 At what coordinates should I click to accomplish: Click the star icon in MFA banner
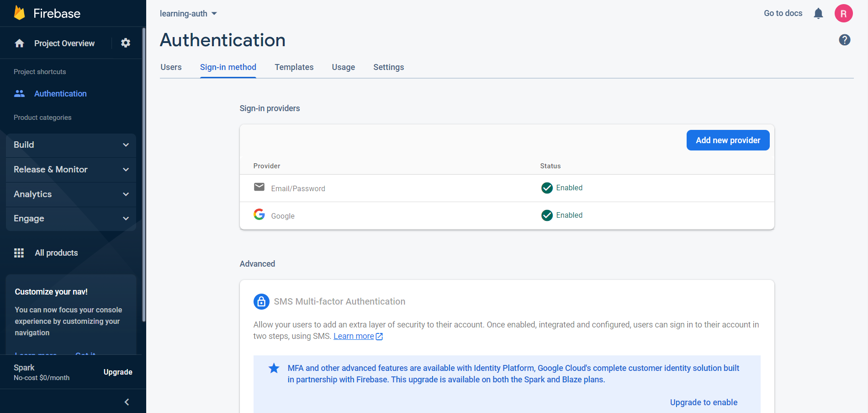tap(274, 368)
